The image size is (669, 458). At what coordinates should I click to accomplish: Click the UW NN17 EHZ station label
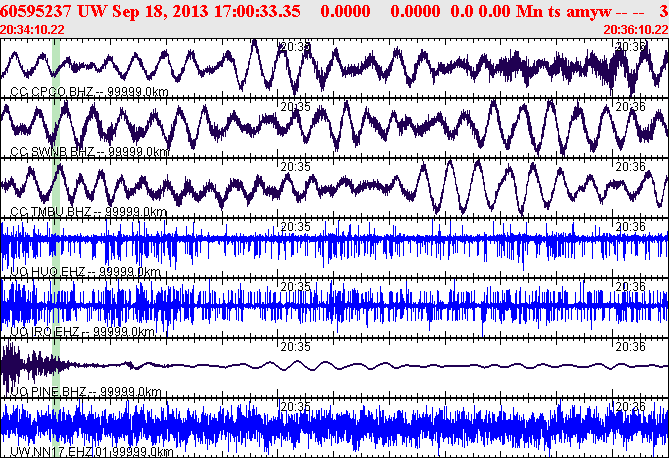pos(92,452)
